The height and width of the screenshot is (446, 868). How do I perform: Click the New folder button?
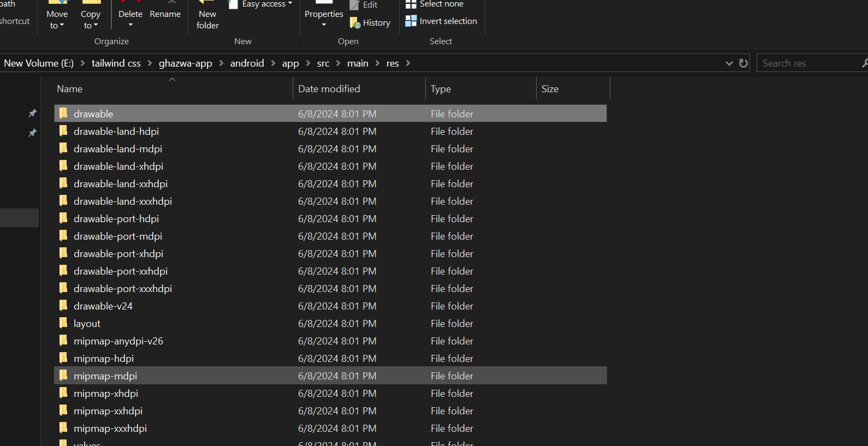click(207, 20)
